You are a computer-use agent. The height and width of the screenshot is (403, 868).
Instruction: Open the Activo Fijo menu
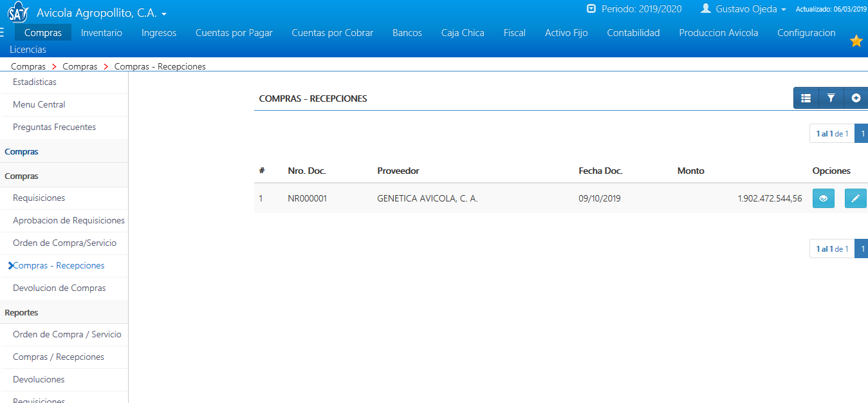(566, 32)
